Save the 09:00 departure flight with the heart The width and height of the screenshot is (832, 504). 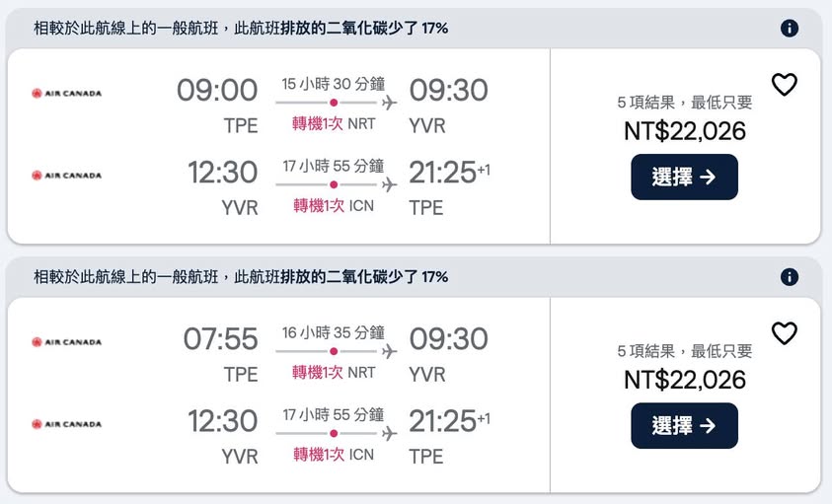pos(784,86)
